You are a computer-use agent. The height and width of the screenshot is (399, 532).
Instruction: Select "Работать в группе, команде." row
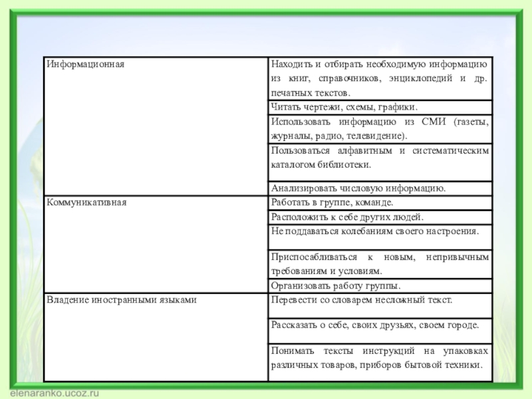tap(380, 203)
